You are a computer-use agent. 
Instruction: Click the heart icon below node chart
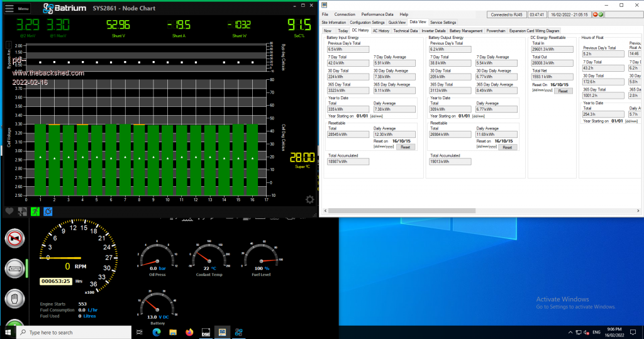point(9,211)
